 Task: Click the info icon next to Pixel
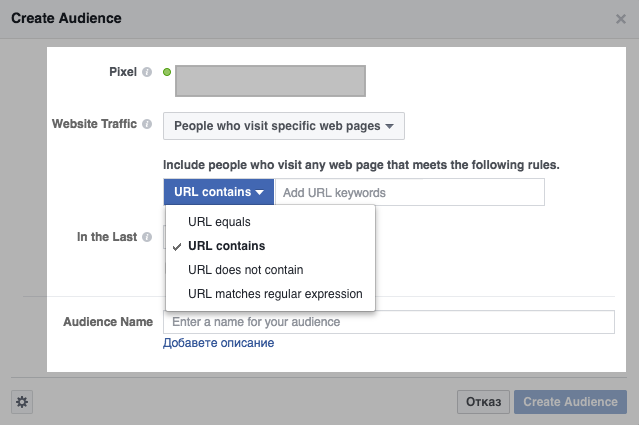[147, 72]
